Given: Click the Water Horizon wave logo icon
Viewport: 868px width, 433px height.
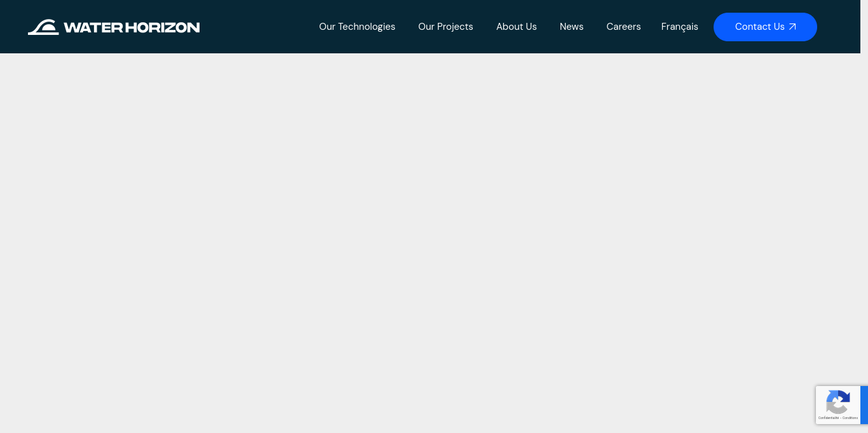Looking at the screenshot, I should coord(43,27).
